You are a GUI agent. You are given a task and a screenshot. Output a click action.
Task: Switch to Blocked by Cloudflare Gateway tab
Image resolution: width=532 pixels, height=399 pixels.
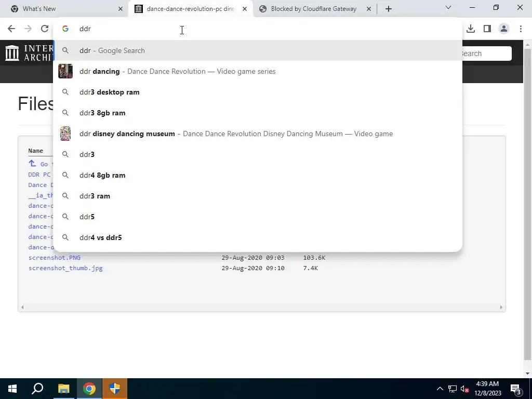click(313, 9)
